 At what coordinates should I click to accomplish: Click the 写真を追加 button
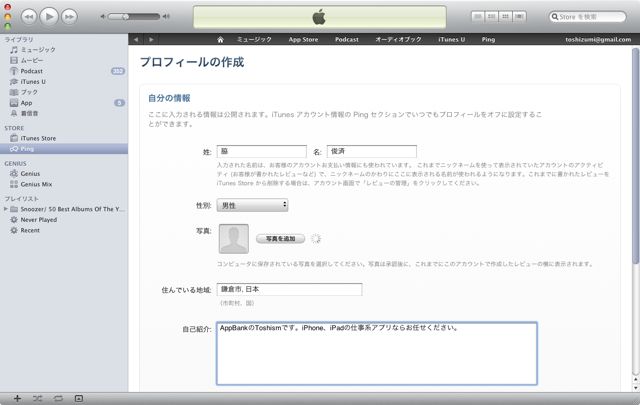280,239
